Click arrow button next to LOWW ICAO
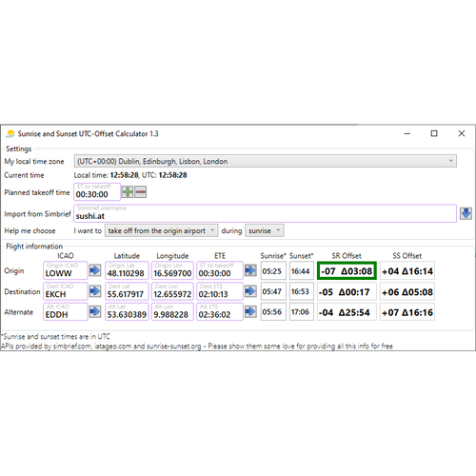This screenshot has width=476, height=476. [x=94, y=270]
